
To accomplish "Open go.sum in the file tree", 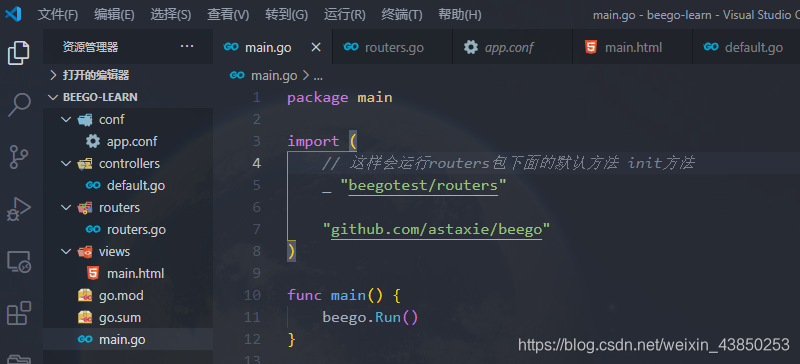I will click(128, 317).
